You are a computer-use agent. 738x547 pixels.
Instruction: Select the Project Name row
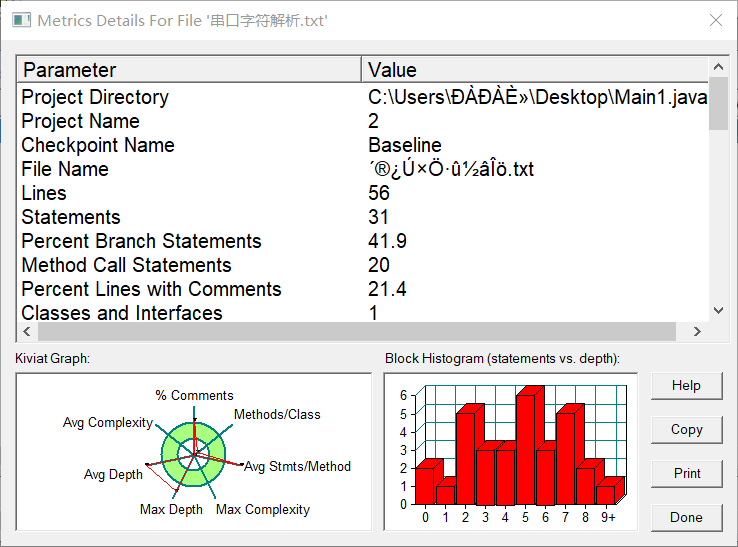tap(362, 121)
